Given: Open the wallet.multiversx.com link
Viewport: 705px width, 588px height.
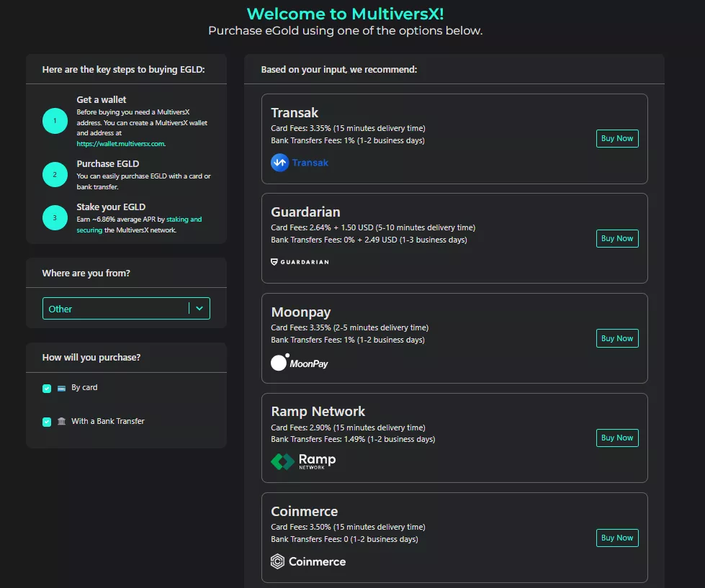Looking at the screenshot, I should (121, 144).
